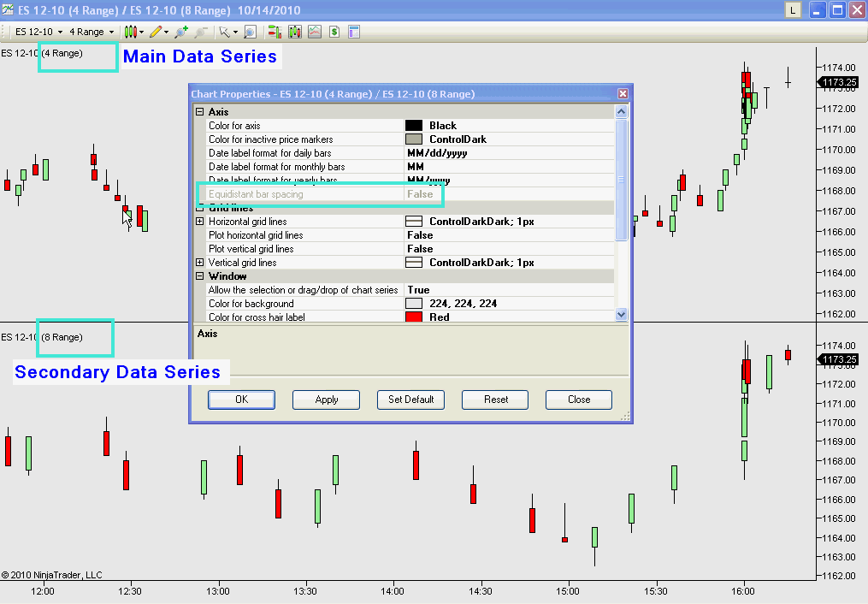Select the pencil drawing tools icon
This screenshot has height=604, width=868.
click(x=156, y=32)
